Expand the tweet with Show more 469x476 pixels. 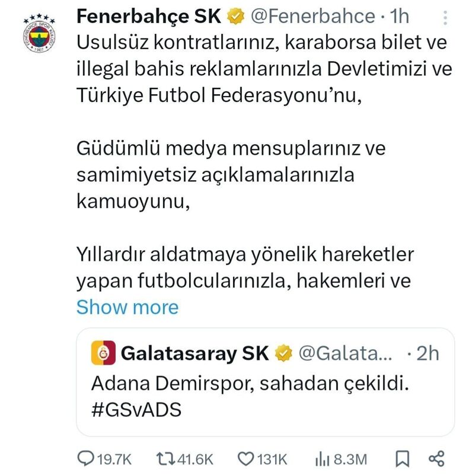(x=127, y=307)
